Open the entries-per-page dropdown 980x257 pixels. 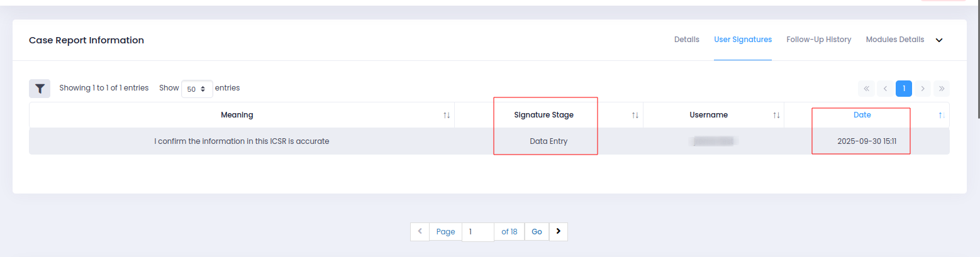[197, 89]
